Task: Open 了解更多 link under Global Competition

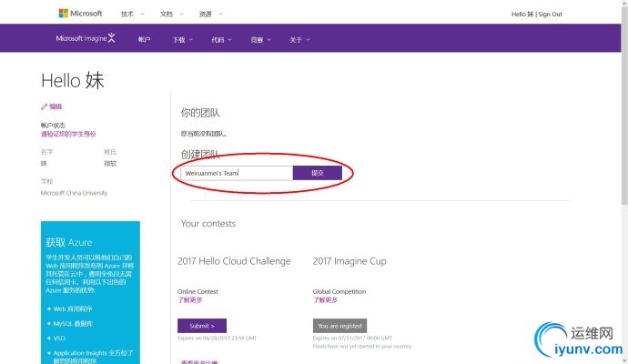Action: pos(325,300)
